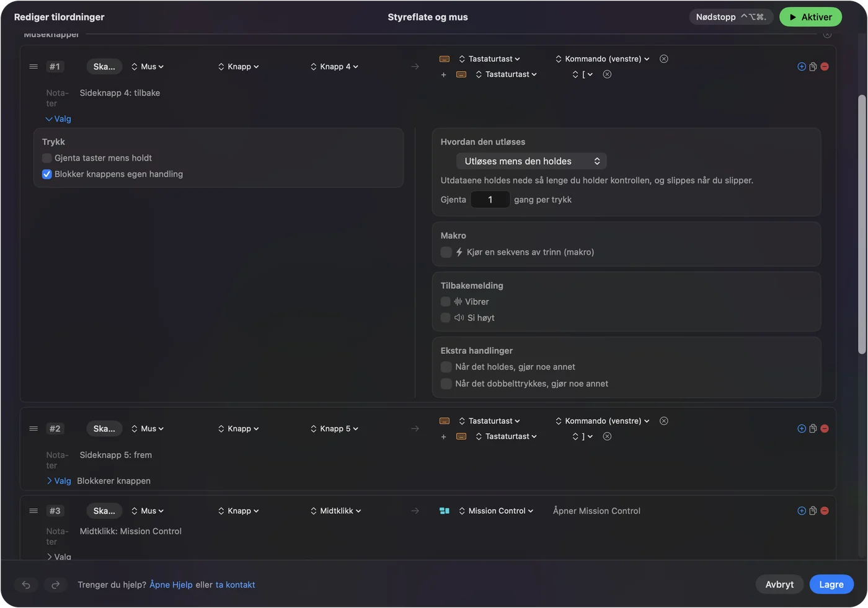Grab the reorder handle of mapping #1

click(33, 66)
